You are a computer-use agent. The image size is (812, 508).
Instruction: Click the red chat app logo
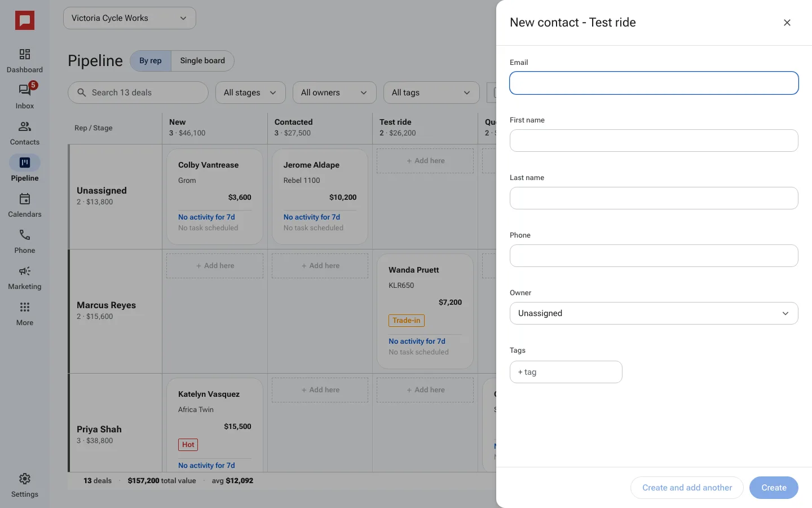click(25, 21)
